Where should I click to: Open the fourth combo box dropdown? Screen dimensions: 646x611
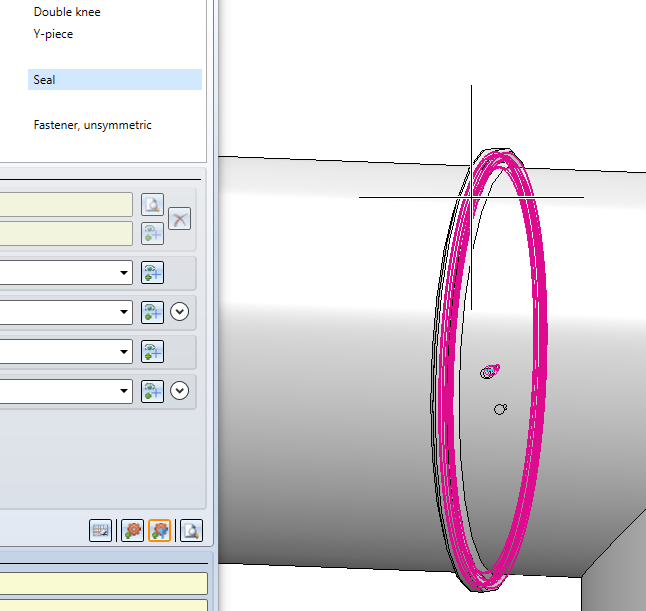124,391
